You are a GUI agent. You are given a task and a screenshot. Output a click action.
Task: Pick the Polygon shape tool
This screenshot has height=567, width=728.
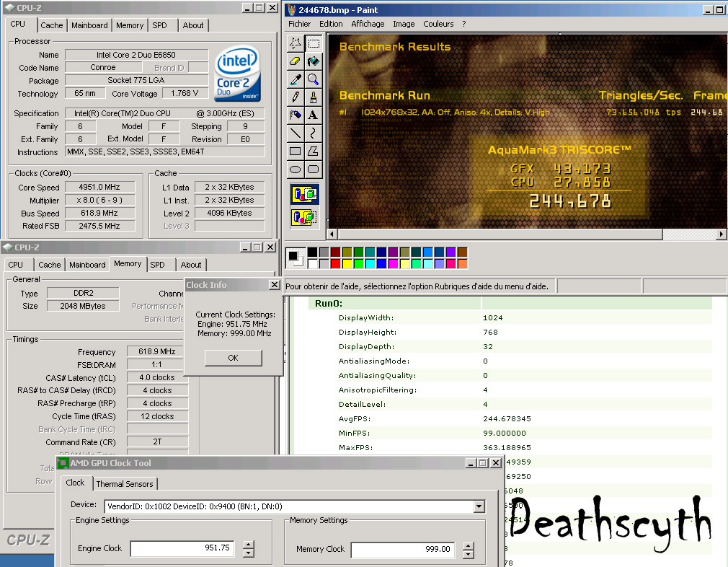click(314, 151)
